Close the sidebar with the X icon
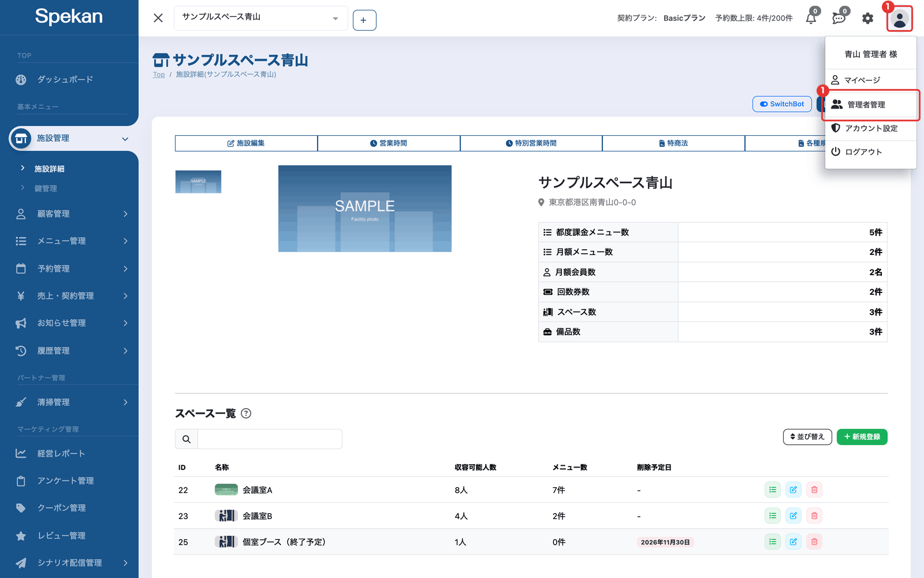The width and height of the screenshot is (924, 578). coord(158,18)
